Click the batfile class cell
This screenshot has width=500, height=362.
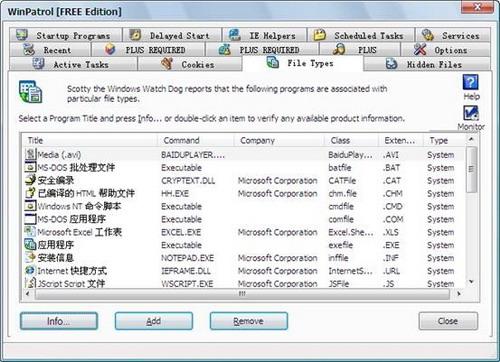coord(340,168)
